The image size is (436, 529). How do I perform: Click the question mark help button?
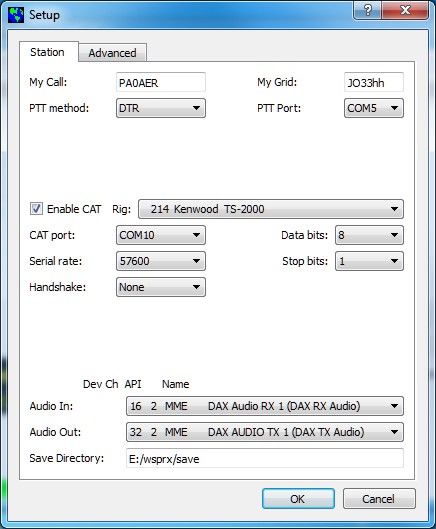pos(367,10)
